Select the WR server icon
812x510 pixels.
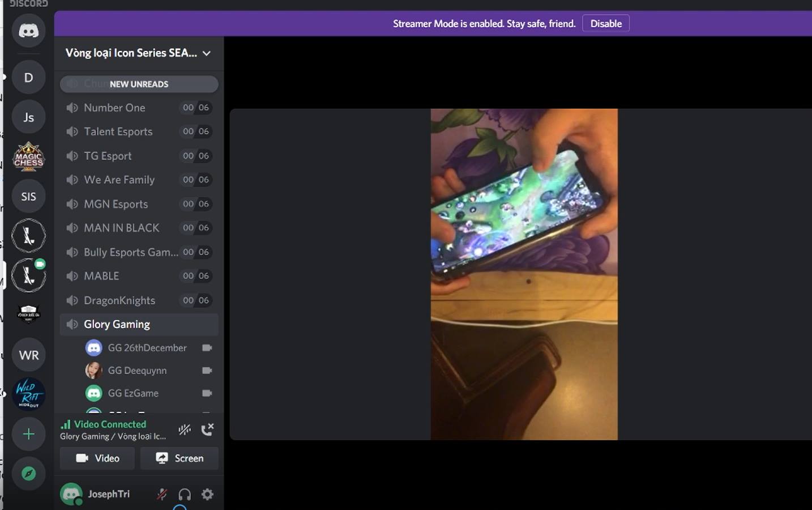click(28, 355)
